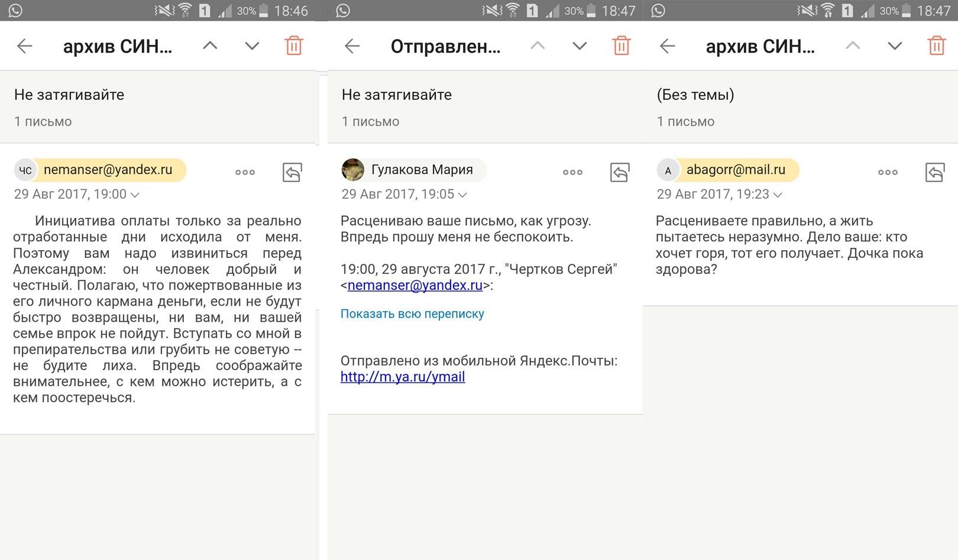Expand details next to 29 Авг 2017, 19:00
The width and height of the screenshot is (958, 560).
click(135, 195)
